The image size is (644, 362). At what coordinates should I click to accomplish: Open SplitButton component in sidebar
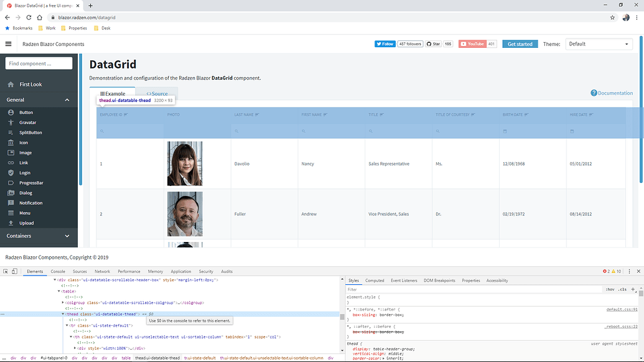30,132
